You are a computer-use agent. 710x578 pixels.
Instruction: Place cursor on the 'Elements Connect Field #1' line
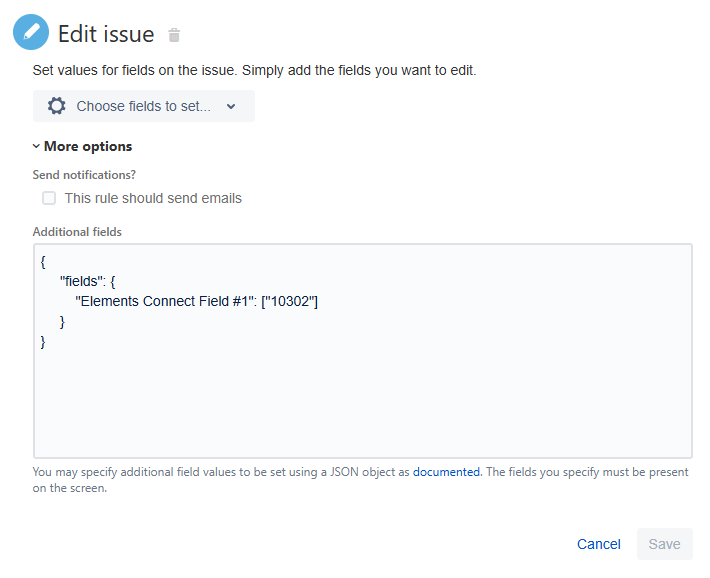pos(196,301)
